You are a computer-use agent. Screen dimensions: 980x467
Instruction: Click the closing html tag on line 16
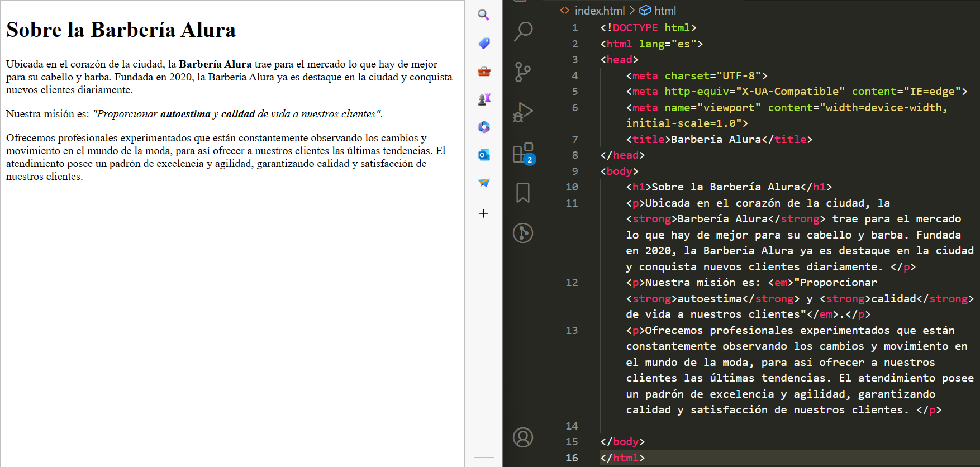tap(622, 458)
